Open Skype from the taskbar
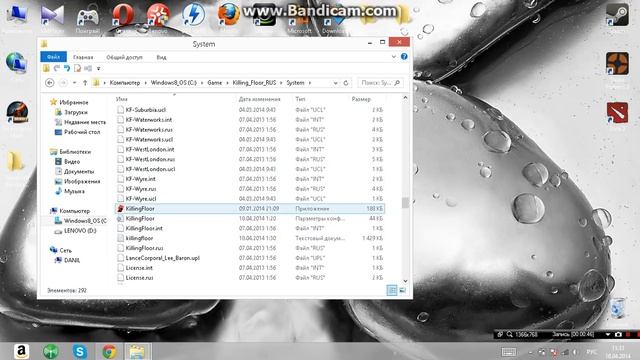 click(x=80, y=351)
